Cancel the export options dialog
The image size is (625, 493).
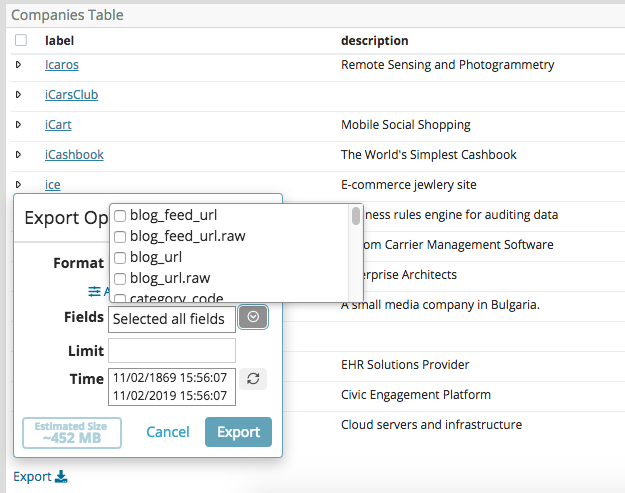click(167, 432)
